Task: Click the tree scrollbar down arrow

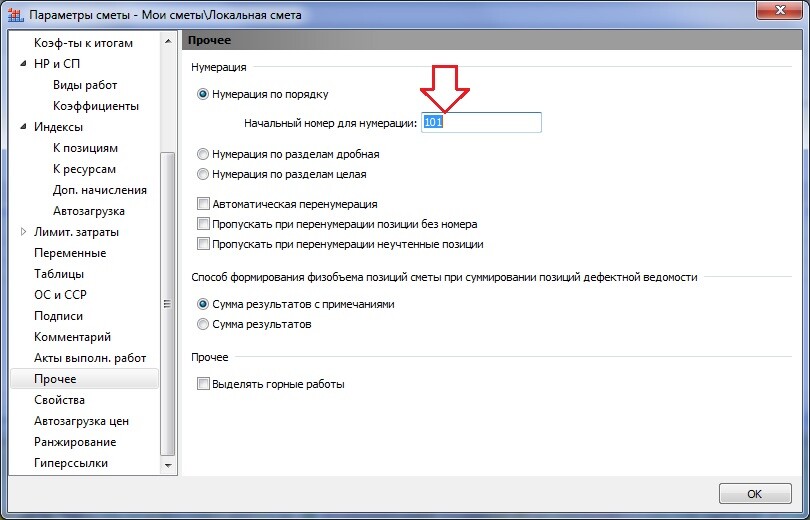Action: tap(168, 466)
